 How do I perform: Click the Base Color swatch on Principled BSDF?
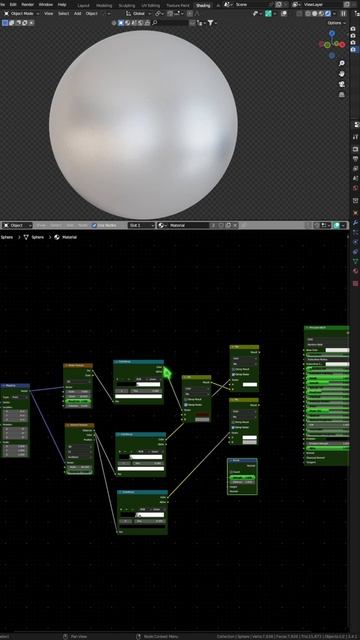click(x=337, y=350)
